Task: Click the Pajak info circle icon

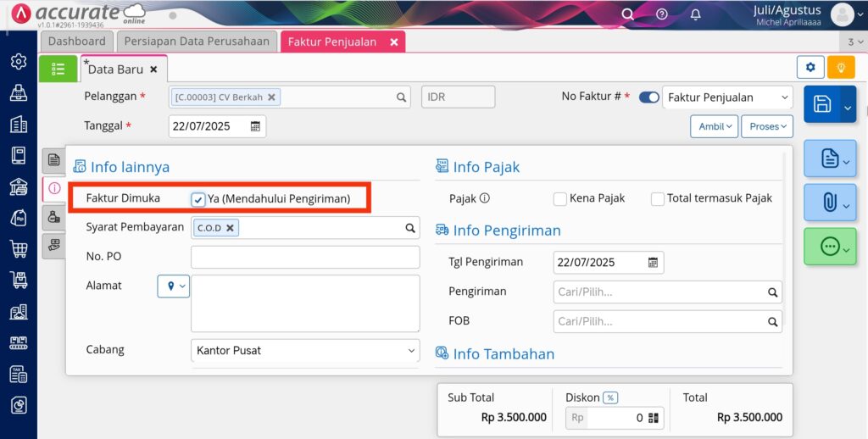Action: click(x=484, y=197)
